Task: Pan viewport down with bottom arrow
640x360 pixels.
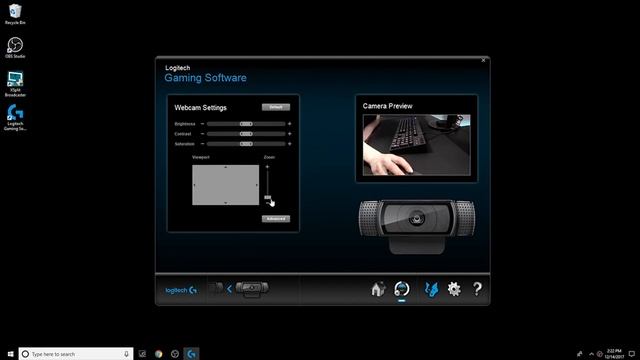Action: point(226,203)
